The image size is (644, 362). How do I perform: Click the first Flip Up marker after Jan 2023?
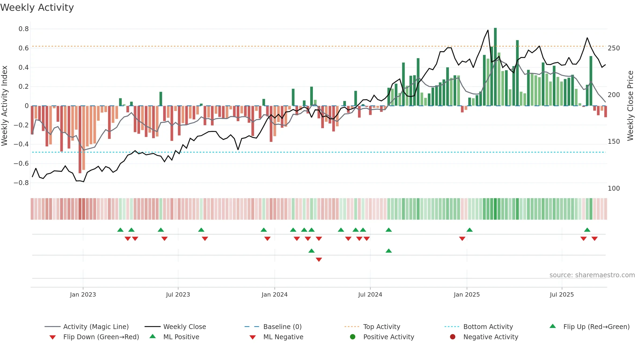click(120, 230)
